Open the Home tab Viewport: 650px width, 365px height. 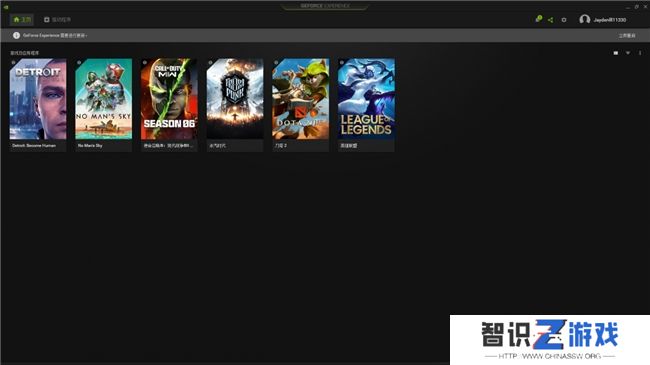pyautogui.click(x=22, y=19)
